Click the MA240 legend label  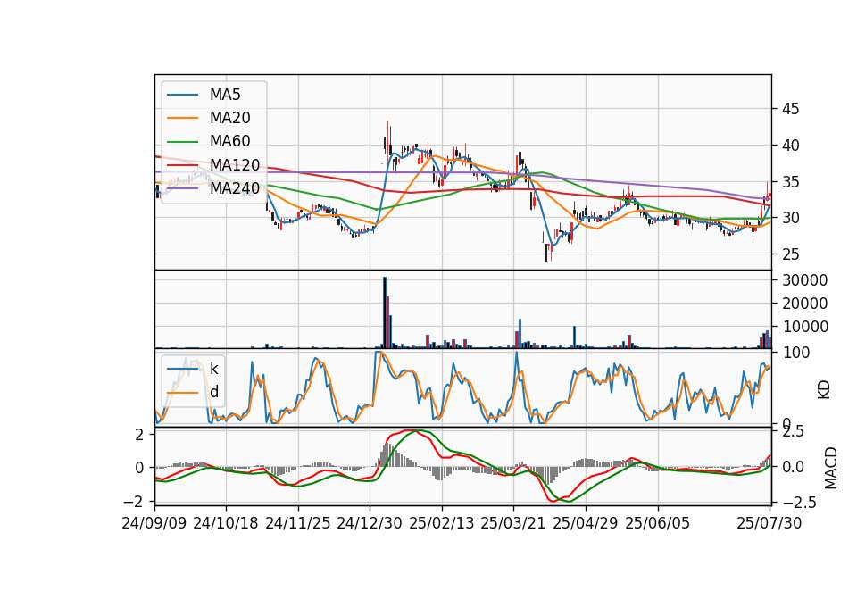(235, 188)
